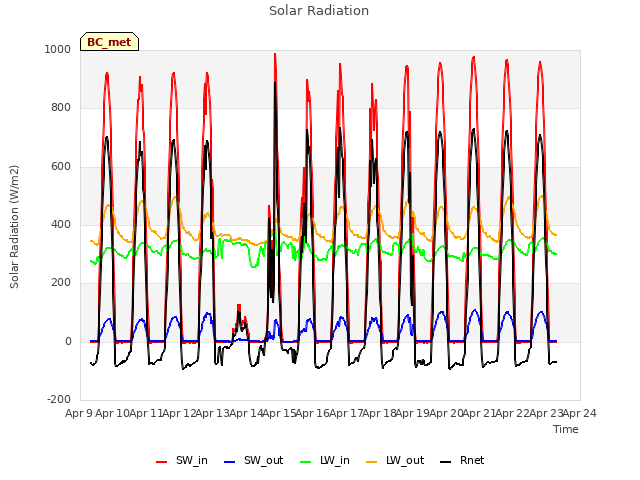Click the 200 y-axis tick label
Viewport: 640px width, 480px height.
[61, 282]
